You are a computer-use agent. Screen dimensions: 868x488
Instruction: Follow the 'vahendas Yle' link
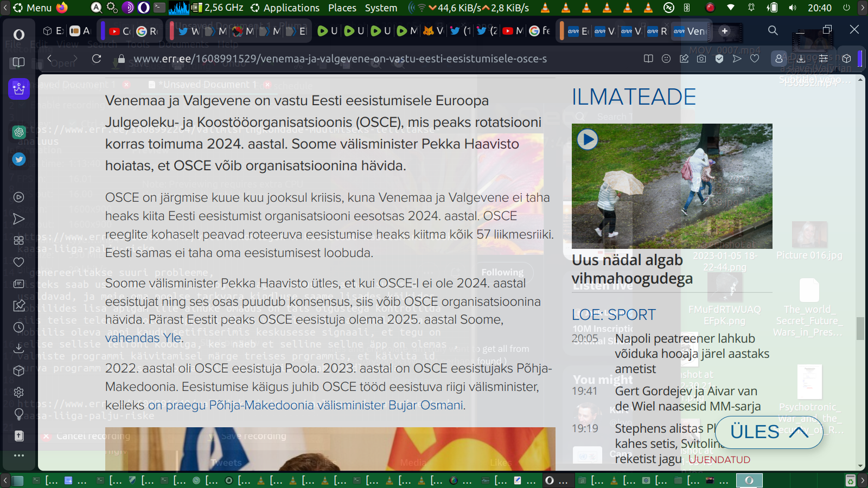tap(143, 338)
